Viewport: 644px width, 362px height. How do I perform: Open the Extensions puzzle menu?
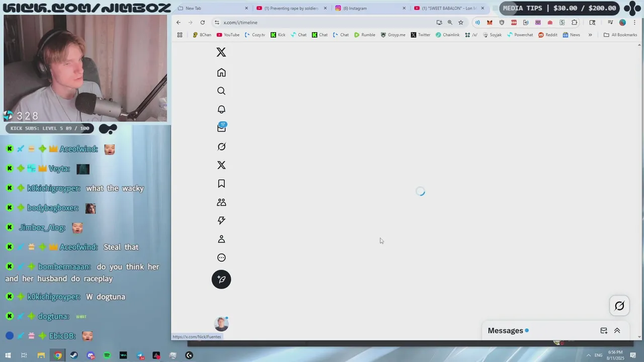[574, 22]
